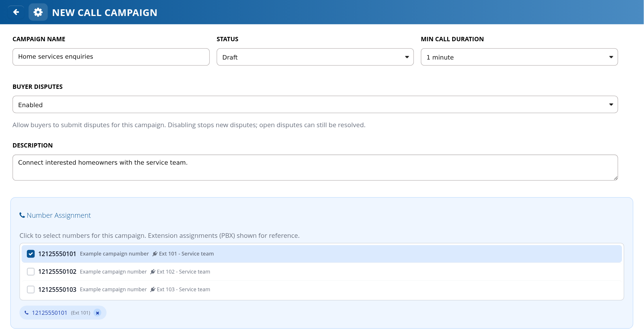Click into the Description text area
This screenshot has height=329, width=644.
pos(315,168)
